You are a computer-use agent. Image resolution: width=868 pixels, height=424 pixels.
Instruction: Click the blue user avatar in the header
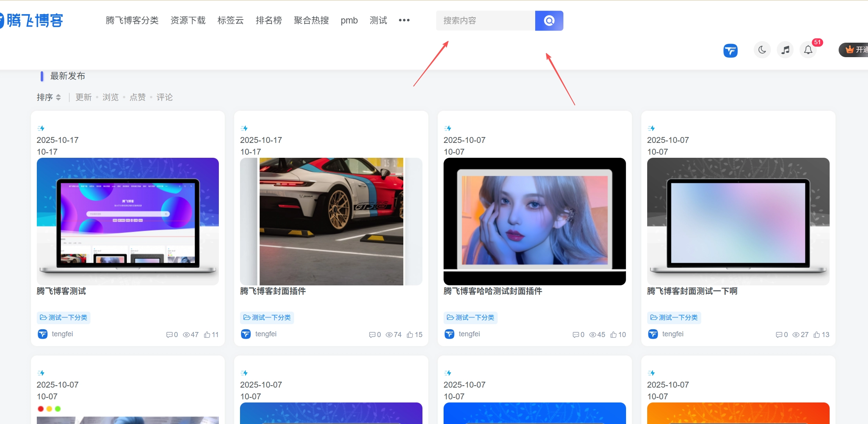tap(730, 50)
